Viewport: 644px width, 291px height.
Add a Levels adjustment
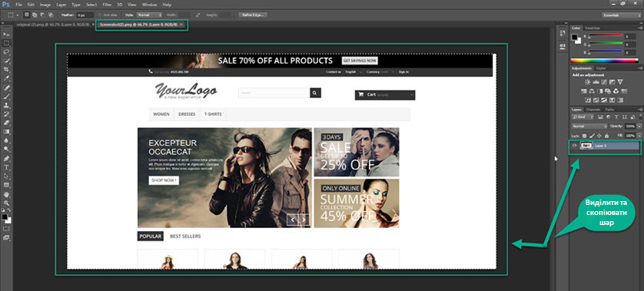[596, 82]
